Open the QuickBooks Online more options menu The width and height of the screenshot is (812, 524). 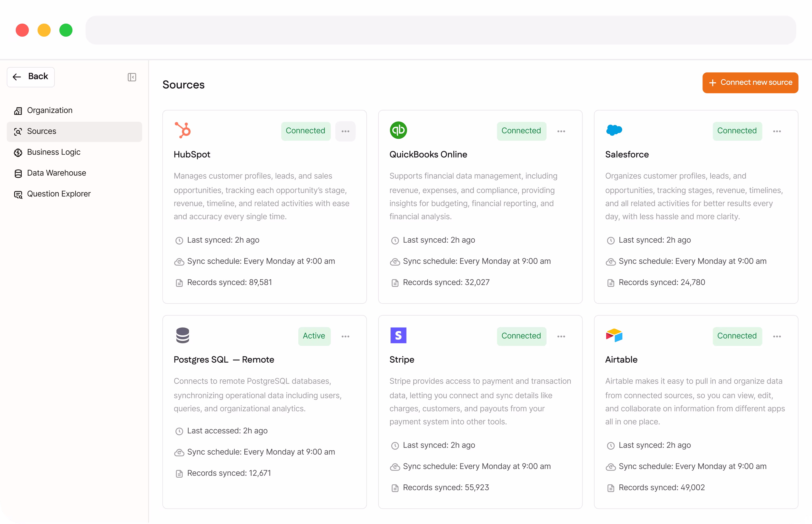click(561, 131)
